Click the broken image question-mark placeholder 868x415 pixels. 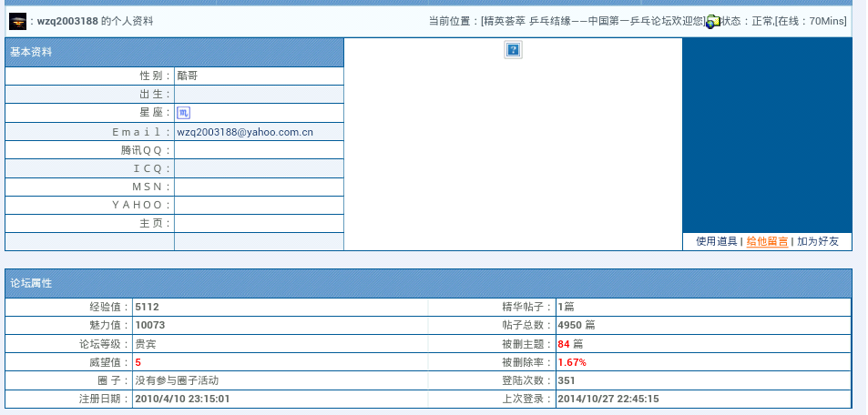(x=513, y=50)
